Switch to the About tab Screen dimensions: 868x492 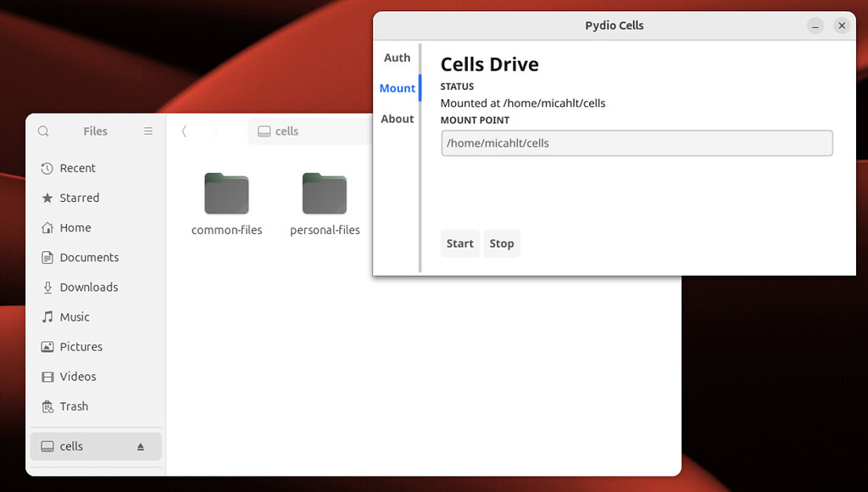[397, 119]
